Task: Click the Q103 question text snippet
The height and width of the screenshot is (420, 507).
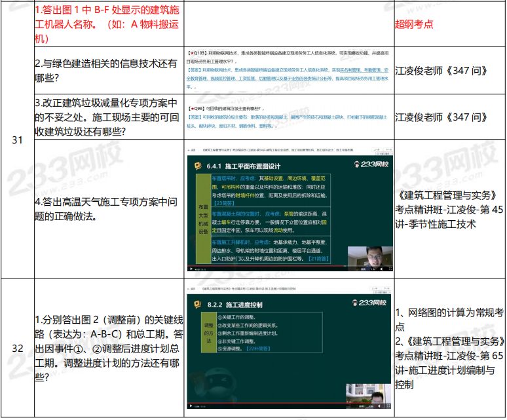Action: pos(288,50)
